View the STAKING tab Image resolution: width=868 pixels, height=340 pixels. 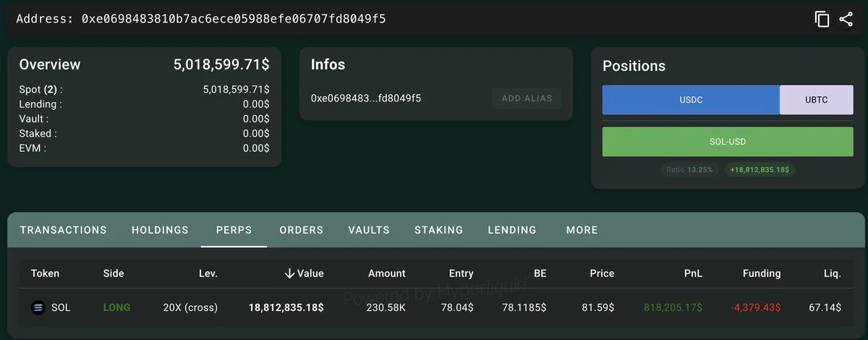click(439, 230)
